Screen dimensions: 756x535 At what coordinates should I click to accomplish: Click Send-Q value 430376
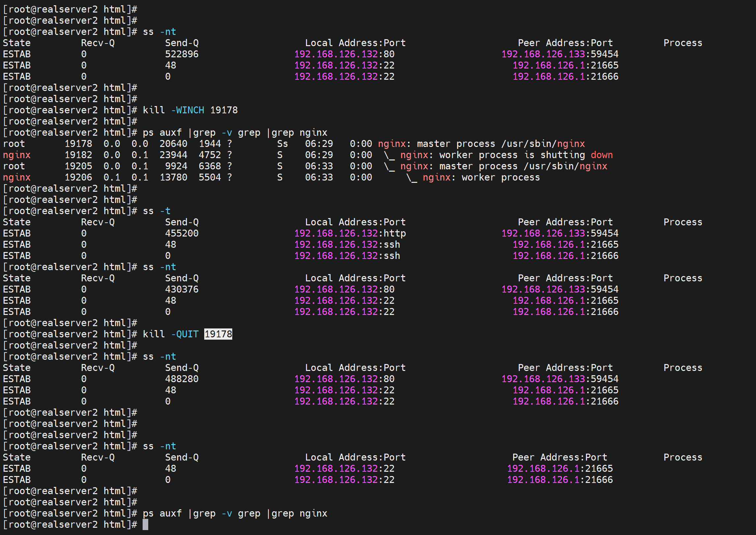(x=182, y=289)
